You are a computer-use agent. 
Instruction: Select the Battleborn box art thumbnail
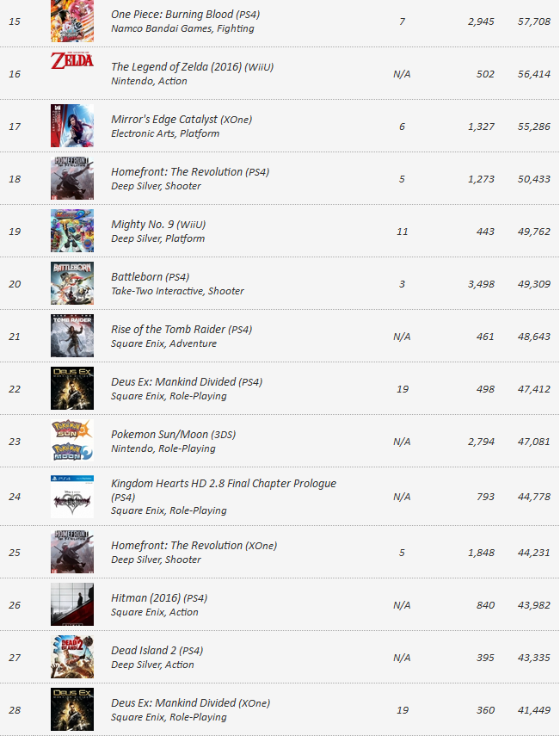click(71, 283)
